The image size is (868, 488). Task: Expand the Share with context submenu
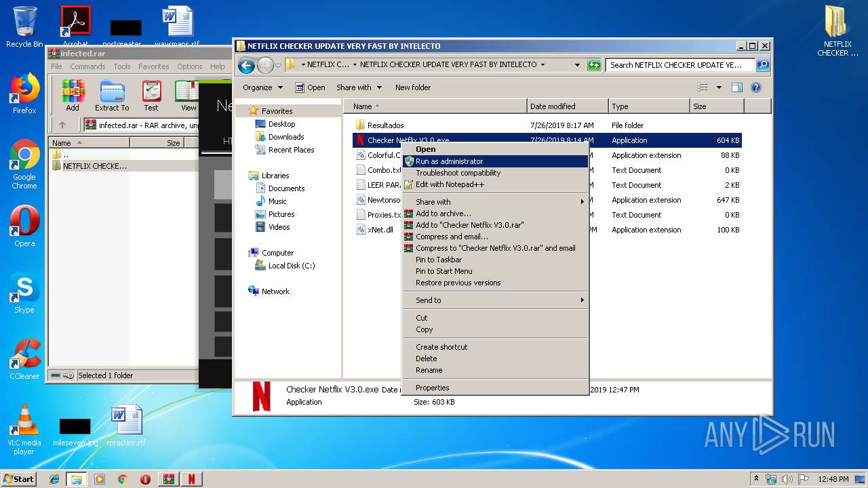pyautogui.click(x=582, y=202)
